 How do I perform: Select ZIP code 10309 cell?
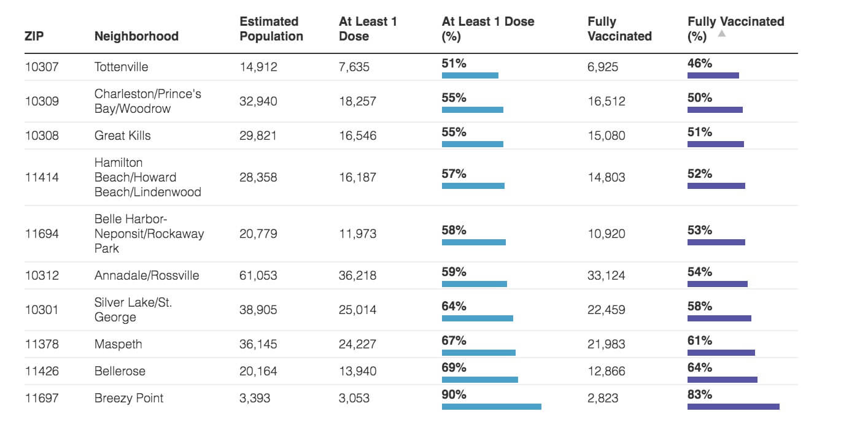pyautogui.click(x=42, y=101)
